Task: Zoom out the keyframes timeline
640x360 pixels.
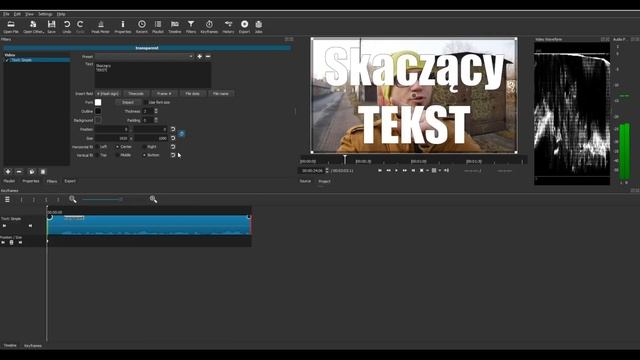Action: [x=73, y=199]
